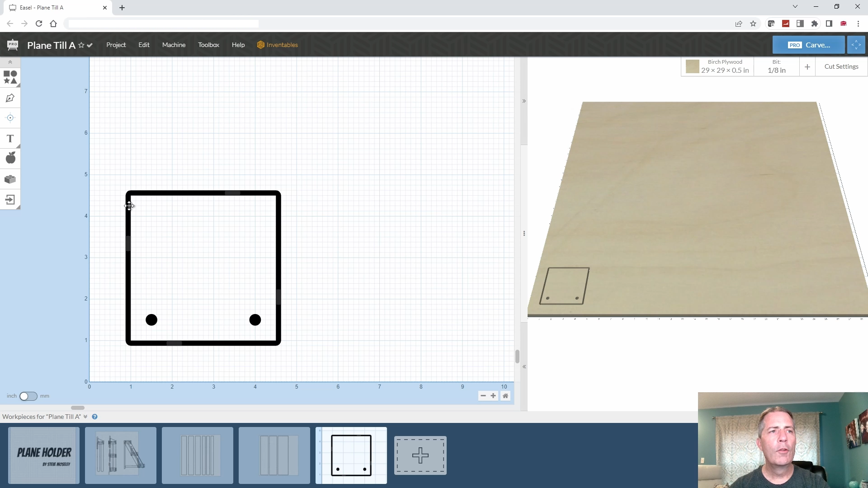This screenshot has width=868, height=488.
Task: Collapse the left tool panel chevron
Action: [10, 62]
